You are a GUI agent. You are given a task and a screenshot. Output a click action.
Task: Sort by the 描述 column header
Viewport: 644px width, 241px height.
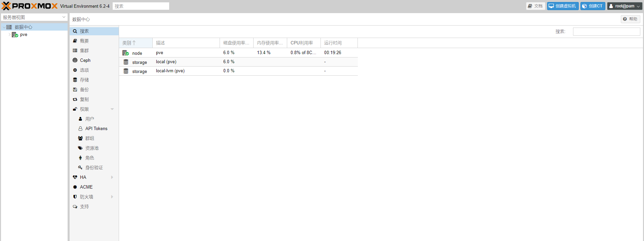[x=186, y=43]
